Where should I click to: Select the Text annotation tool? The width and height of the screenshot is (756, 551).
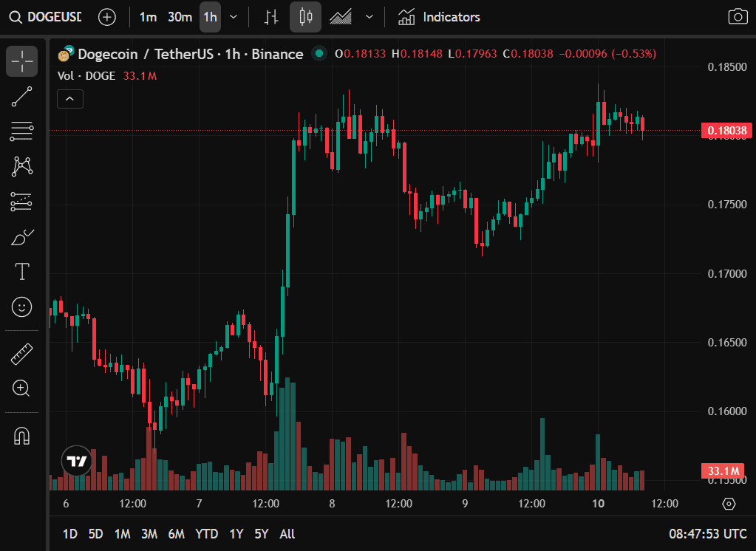pos(21,272)
